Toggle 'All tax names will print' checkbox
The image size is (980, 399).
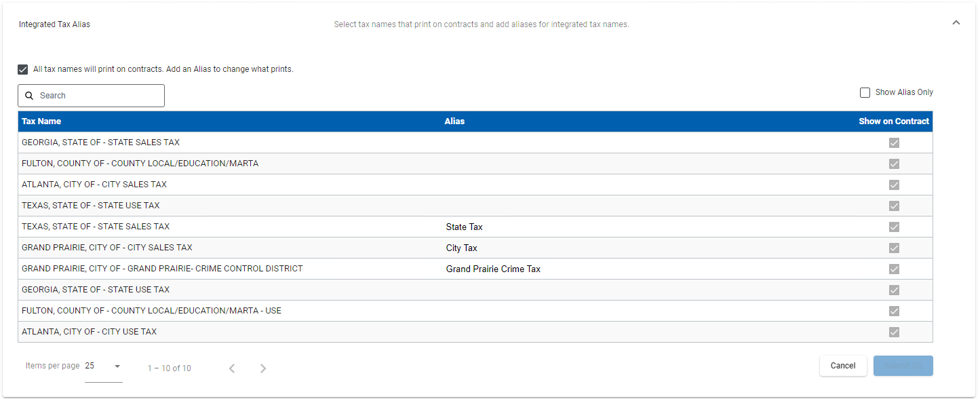tap(23, 69)
